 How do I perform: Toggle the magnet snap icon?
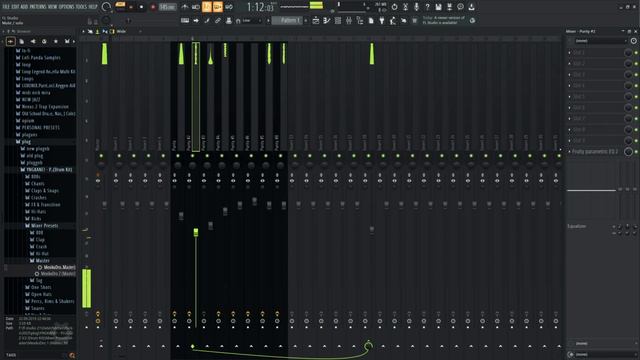(238, 20)
